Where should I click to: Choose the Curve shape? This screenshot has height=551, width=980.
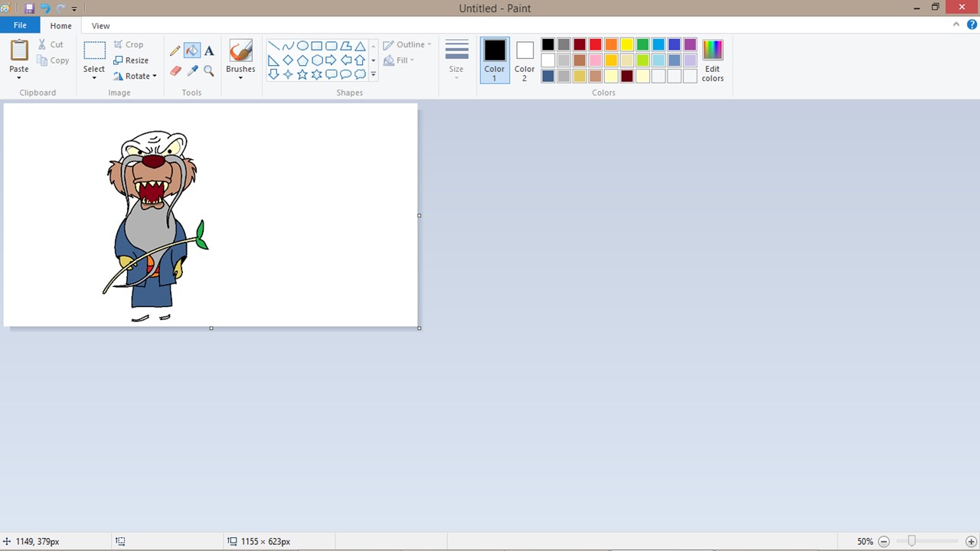[288, 46]
